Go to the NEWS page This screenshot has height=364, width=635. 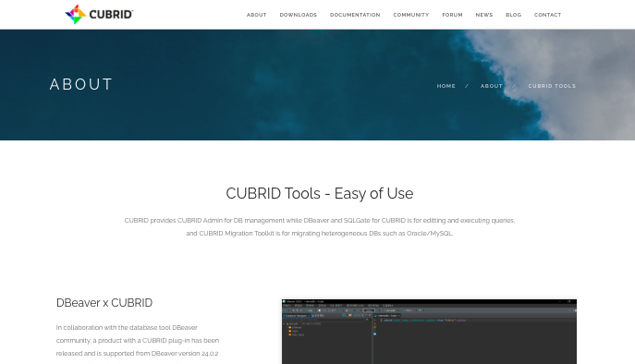(x=484, y=15)
